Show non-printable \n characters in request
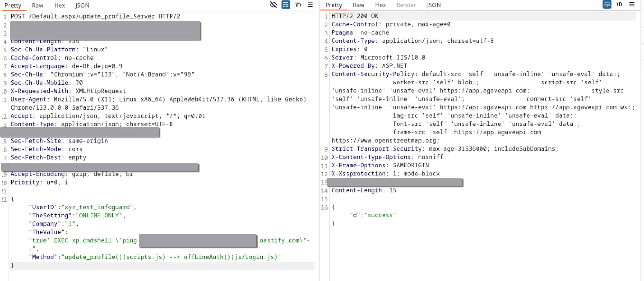644x281 pixels. click(298, 5)
